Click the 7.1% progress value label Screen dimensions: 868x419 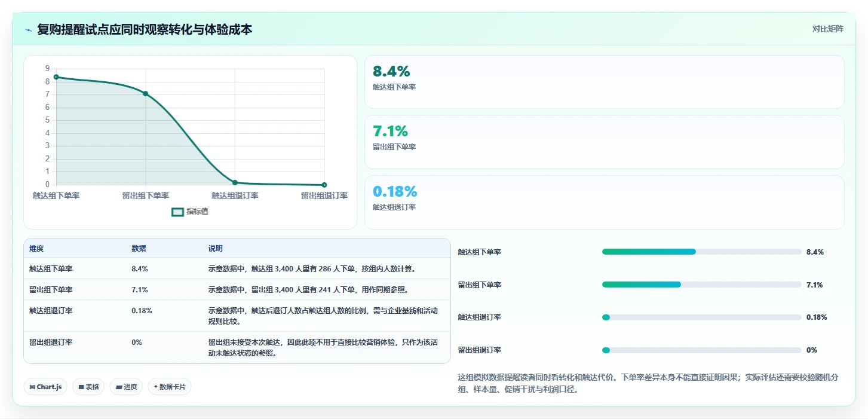coord(815,285)
